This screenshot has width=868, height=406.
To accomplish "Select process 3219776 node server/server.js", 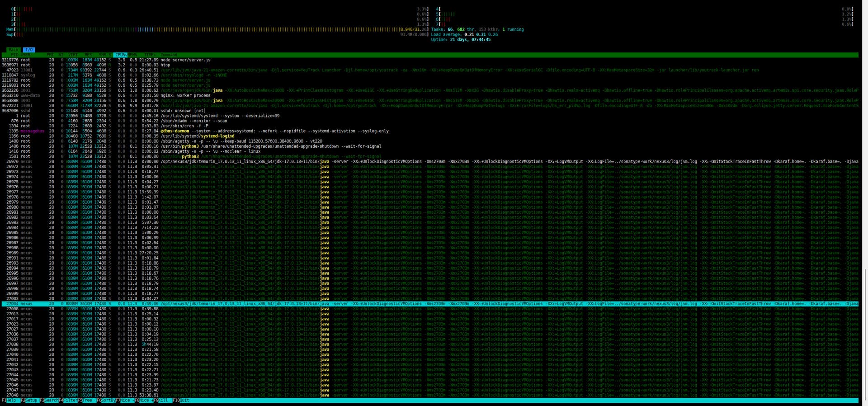I will (x=429, y=60).
